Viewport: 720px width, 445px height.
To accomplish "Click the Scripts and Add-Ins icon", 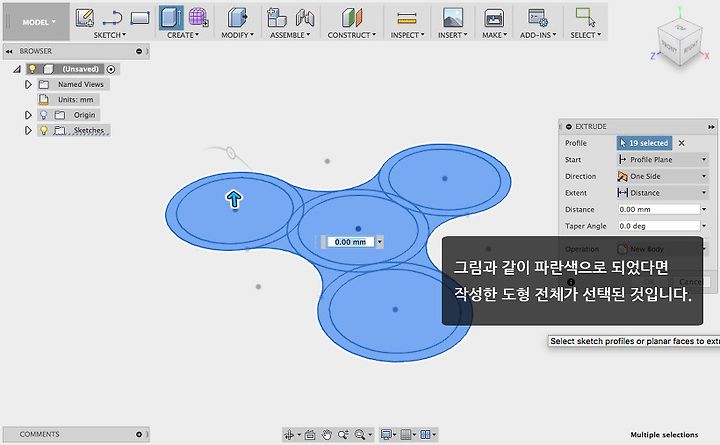I will click(537, 18).
